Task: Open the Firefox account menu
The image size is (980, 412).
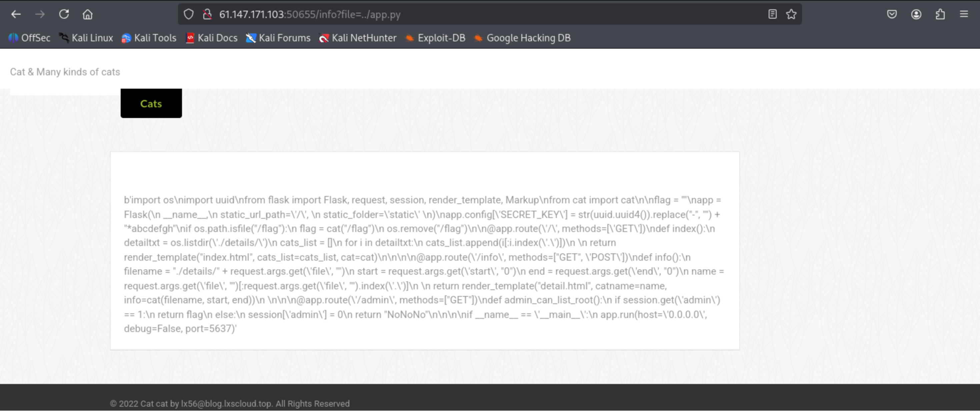Action: pyautogui.click(x=916, y=14)
